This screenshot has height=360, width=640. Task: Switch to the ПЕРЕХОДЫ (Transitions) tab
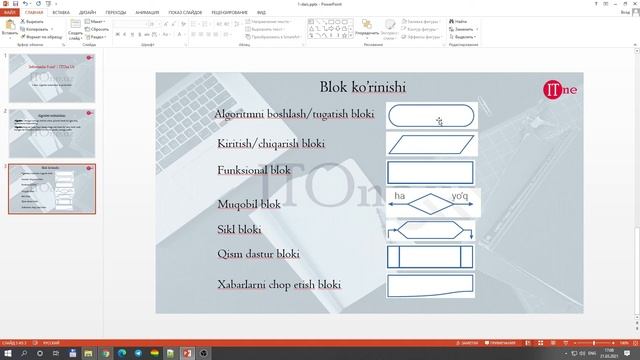pyautogui.click(x=116, y=12)
